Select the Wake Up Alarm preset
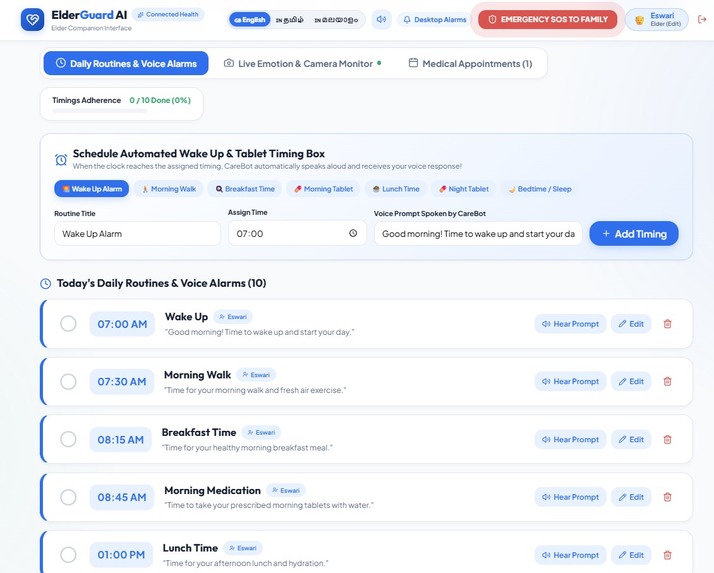 [x=92, y=189]
